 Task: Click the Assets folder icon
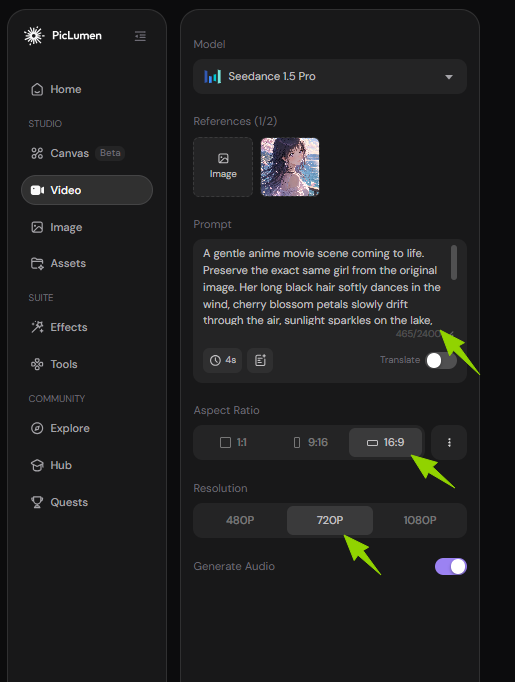click(37, 264)
